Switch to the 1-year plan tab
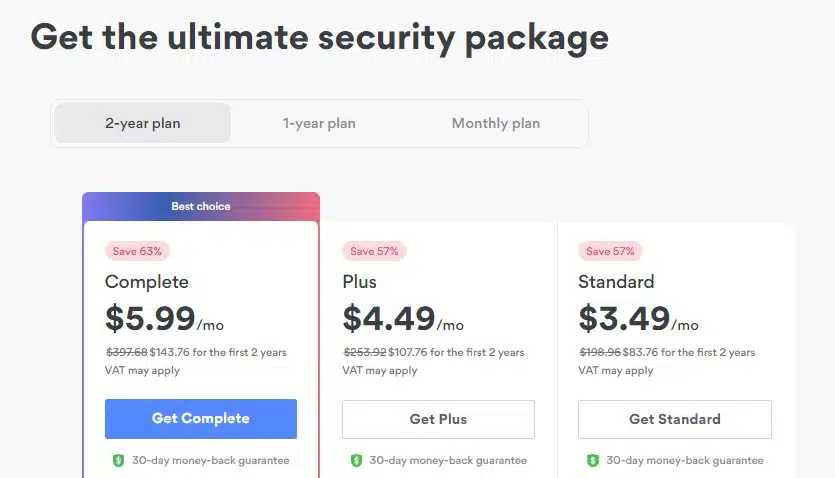Viewport: 835px width, 478px height. click(x=319, y=124)
